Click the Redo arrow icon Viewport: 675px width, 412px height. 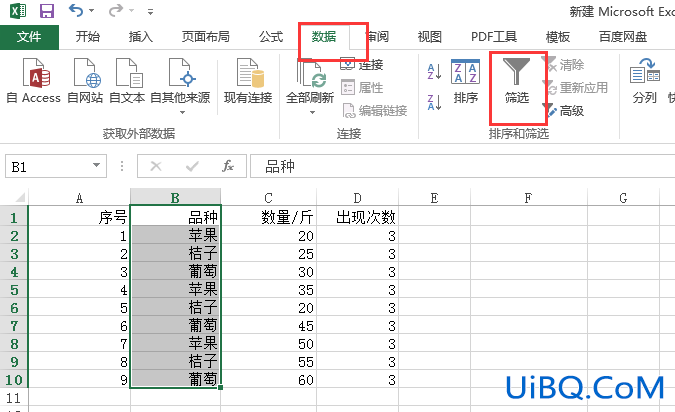(115, 10)
